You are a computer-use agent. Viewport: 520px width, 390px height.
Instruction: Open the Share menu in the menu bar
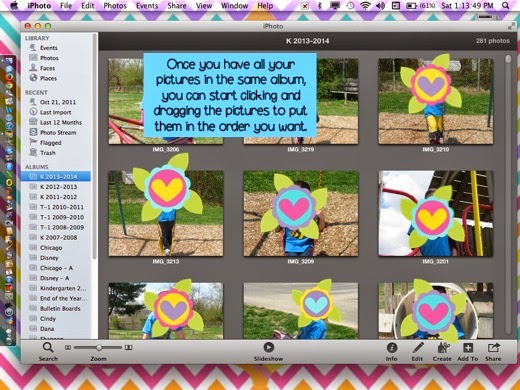[177, 6]
